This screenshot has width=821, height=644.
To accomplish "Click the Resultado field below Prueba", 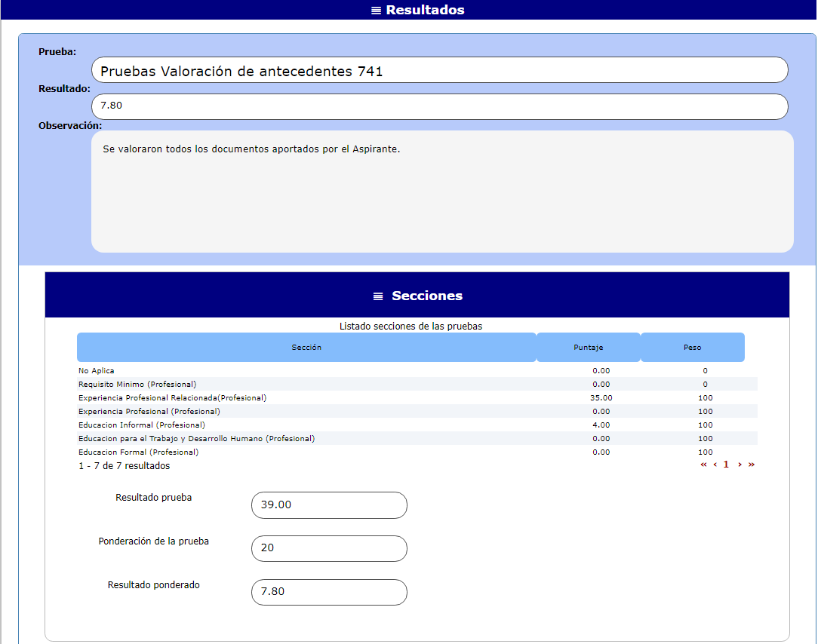I will (439, 106).
